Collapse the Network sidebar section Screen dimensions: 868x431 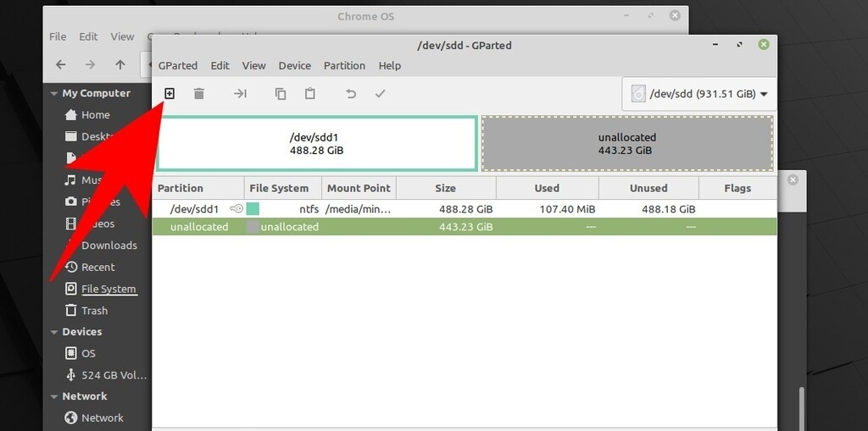tap(53, 396)
